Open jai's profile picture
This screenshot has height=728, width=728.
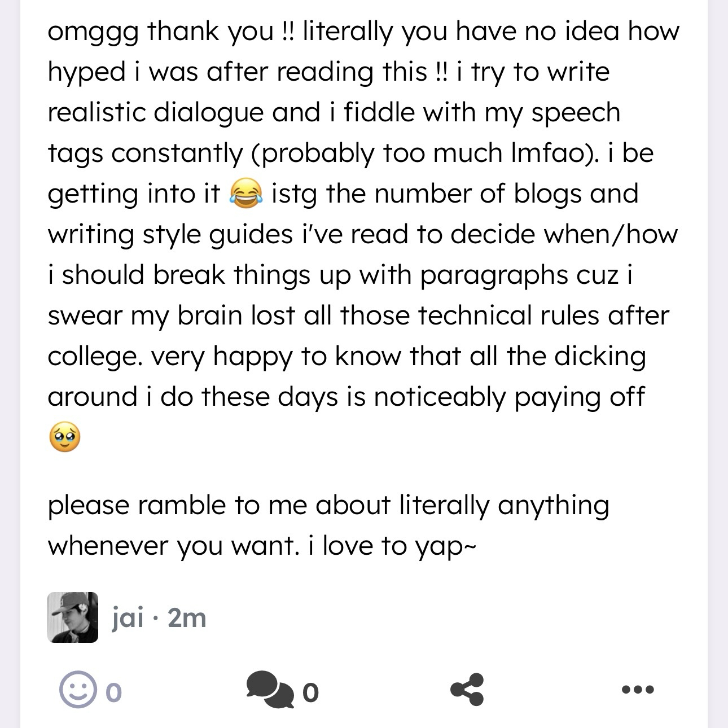tap(73, 617)
